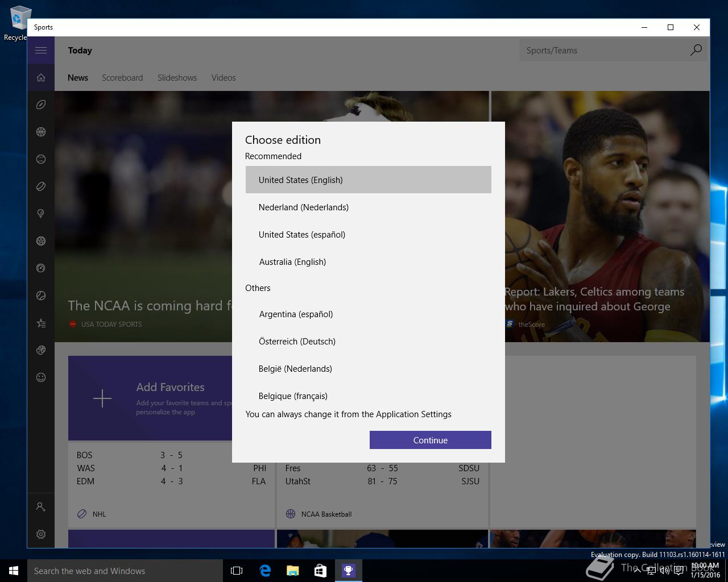
Task: Choose Argentina (español) edition
Action: pyautogui.click(x=369, y=314)
